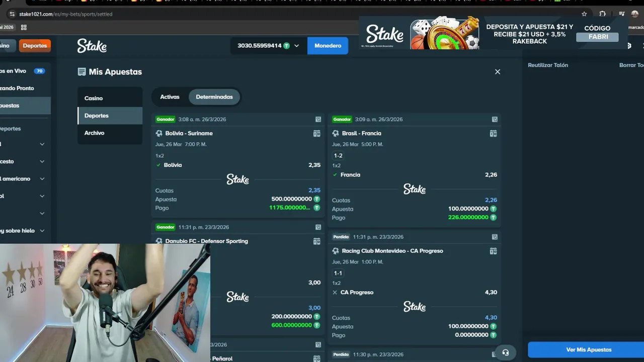Click the Perdida badge on 11:30 p. m. bet
Viewport: 644px width, 362px height.
[x=341, y=354]
